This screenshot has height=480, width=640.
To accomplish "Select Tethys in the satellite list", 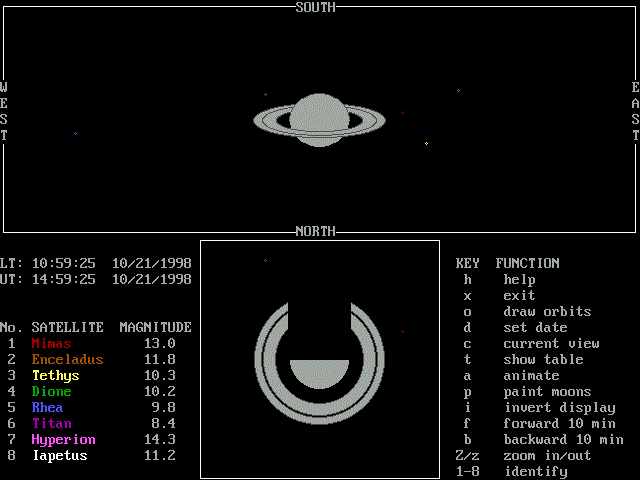I will coord(56,376).
